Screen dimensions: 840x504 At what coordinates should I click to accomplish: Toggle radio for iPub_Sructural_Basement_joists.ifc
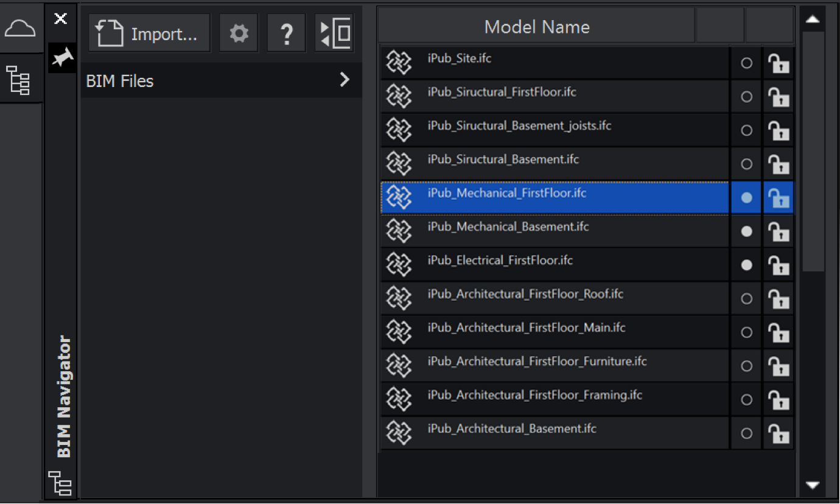(746, 130)
